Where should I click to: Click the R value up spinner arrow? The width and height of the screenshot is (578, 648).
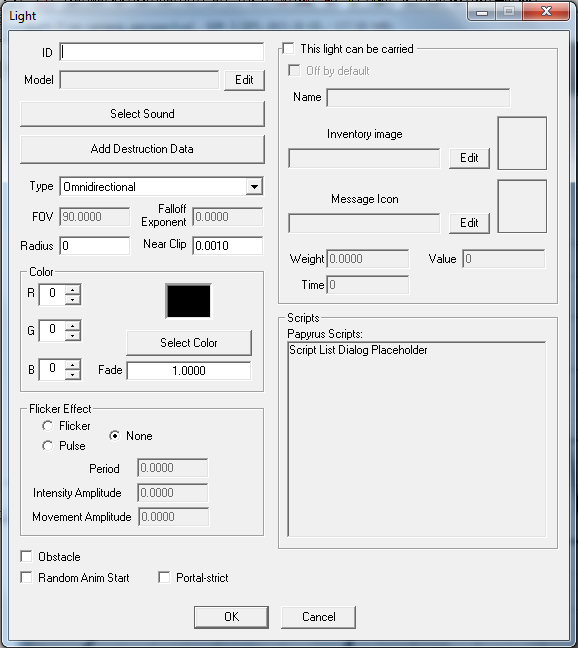73,290
